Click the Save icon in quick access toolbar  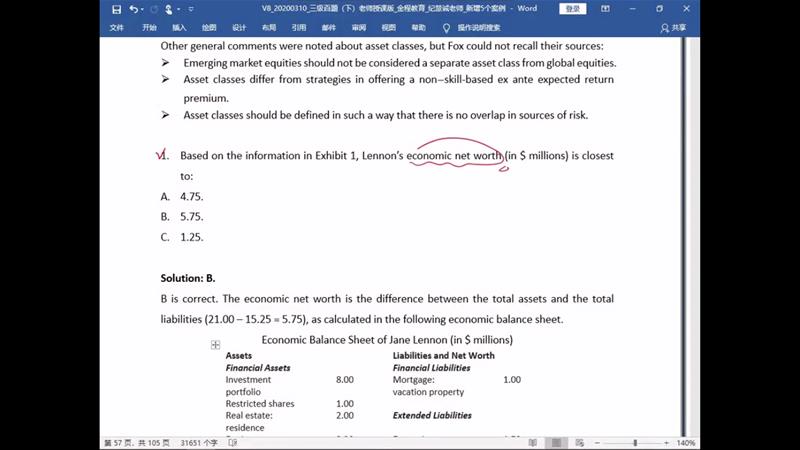click(117, 9)
